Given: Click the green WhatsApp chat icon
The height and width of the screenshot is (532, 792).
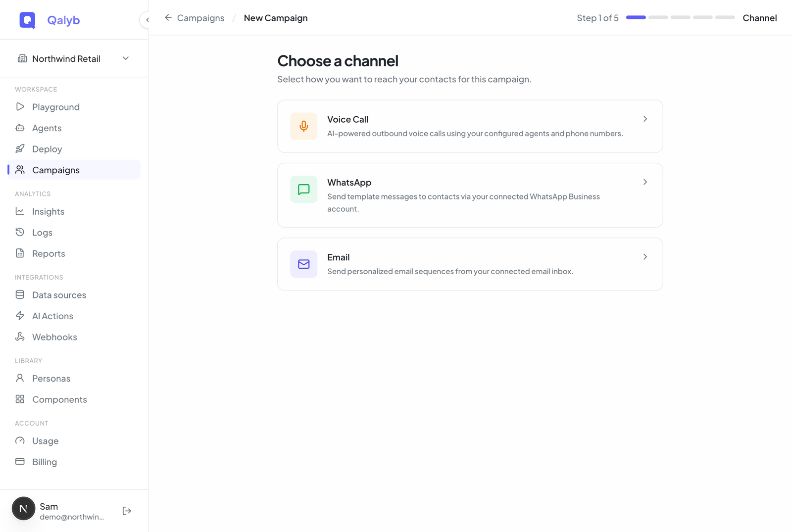Looking at the screenshot, I should tap(304, 190).
